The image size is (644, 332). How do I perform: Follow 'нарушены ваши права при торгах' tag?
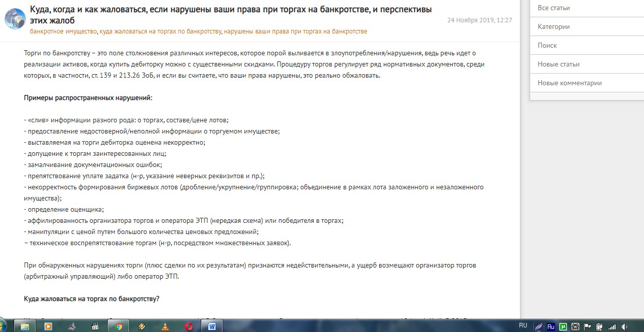pyautogui.click(x=295, y=31)
